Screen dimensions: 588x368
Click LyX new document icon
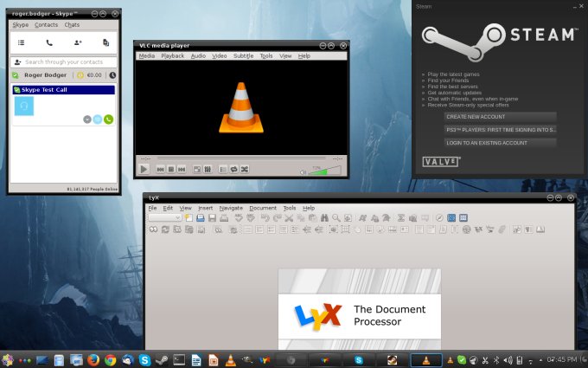coord(189,218)
